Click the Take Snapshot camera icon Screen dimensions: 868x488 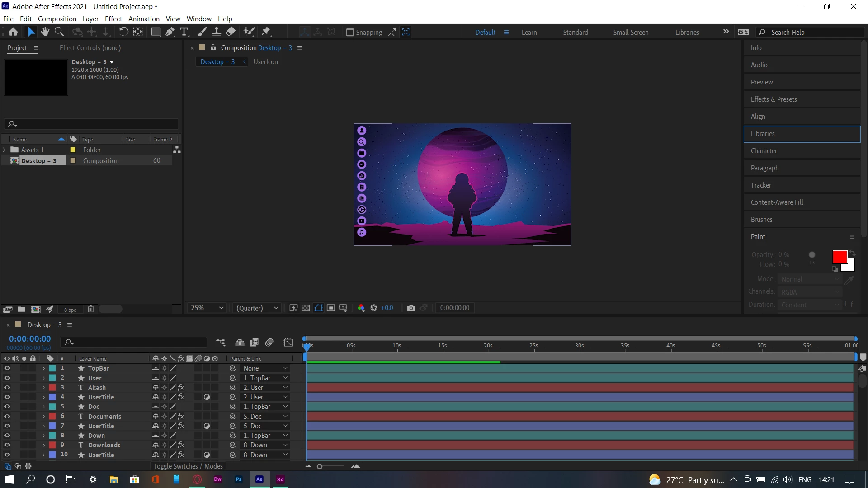pos(410,308)
